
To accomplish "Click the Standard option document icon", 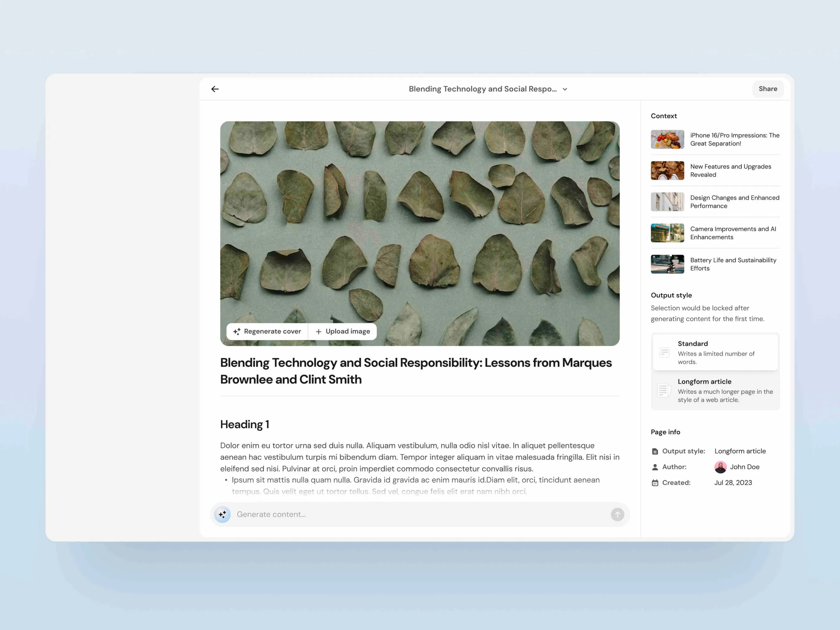I will click(x=664, y=352).
